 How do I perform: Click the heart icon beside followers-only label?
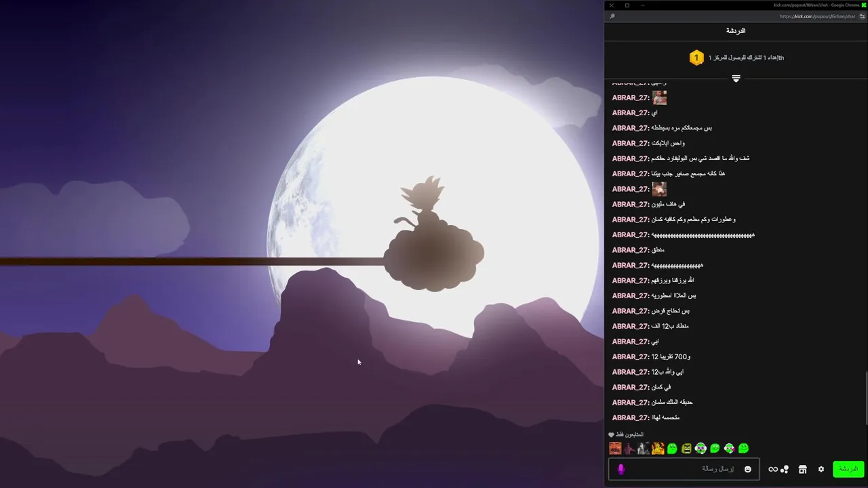611,435
